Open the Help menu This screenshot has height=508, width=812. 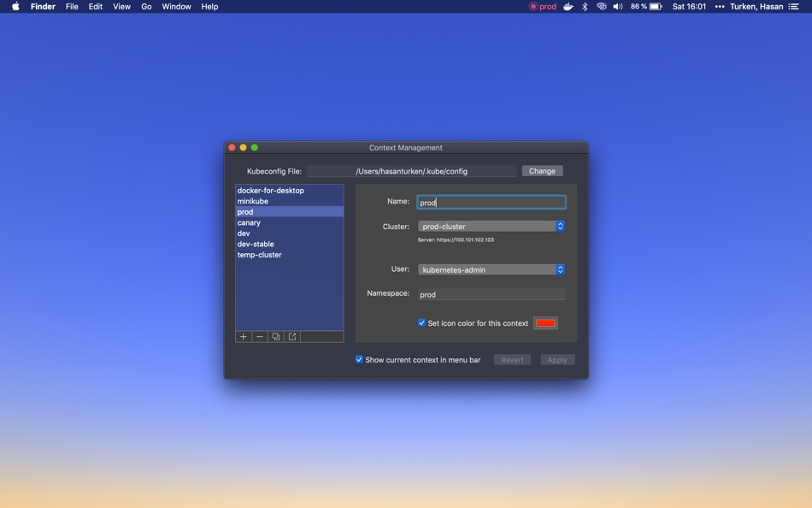click(209, 7)
